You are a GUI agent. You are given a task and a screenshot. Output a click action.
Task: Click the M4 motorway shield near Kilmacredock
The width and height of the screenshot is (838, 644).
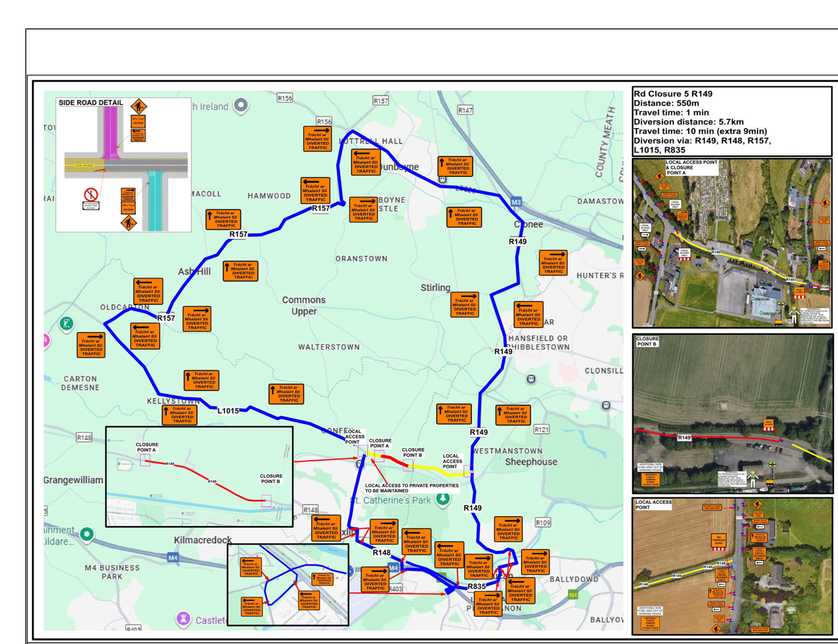pyautogui.click(x=173, y=558)
